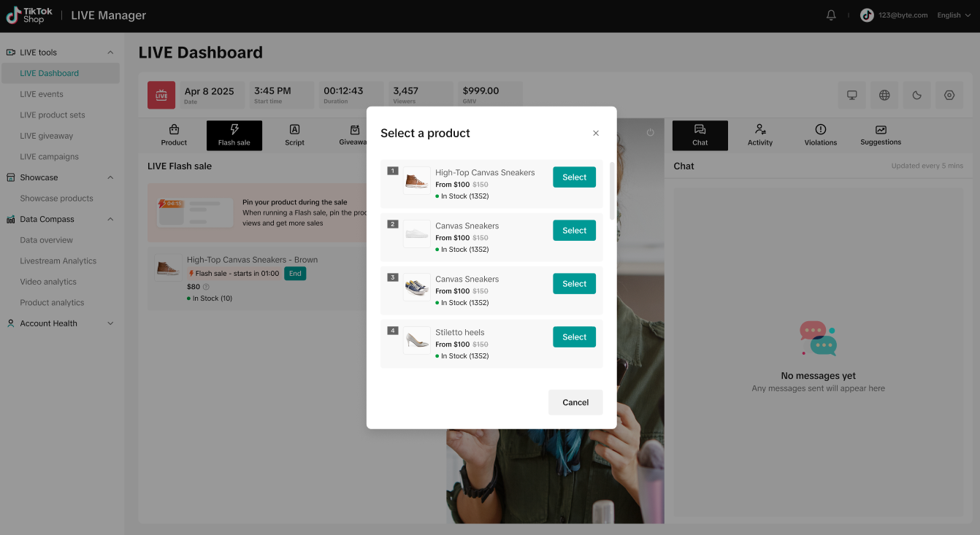Open Livestream Analytics in the sidebar
Screen dimensions: 980x535
pos(58,261)
